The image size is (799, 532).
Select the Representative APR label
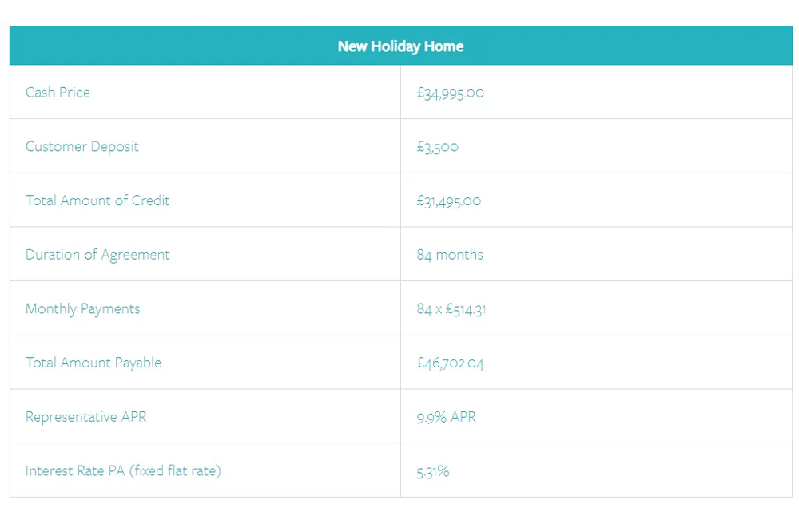click(x=86, y=417)
